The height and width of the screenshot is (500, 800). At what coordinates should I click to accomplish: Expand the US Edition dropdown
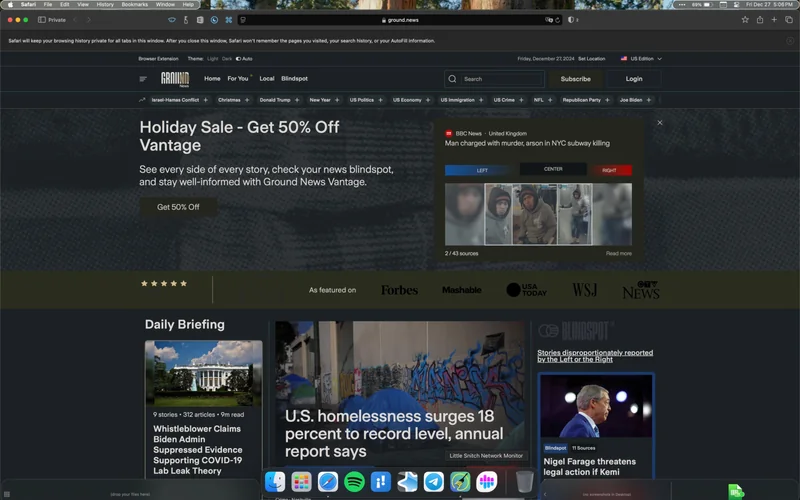(641, 59)
